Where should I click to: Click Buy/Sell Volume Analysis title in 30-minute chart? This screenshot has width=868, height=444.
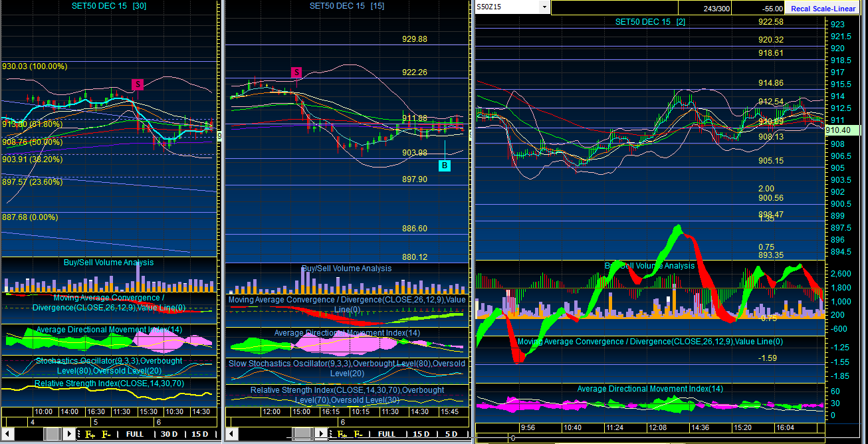[x=108, y=263]
